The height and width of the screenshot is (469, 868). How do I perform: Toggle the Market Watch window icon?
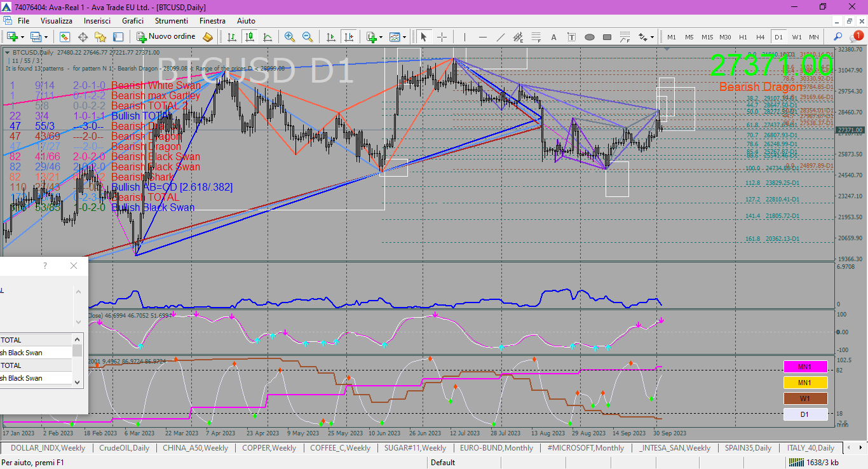(x=65, y=37)
